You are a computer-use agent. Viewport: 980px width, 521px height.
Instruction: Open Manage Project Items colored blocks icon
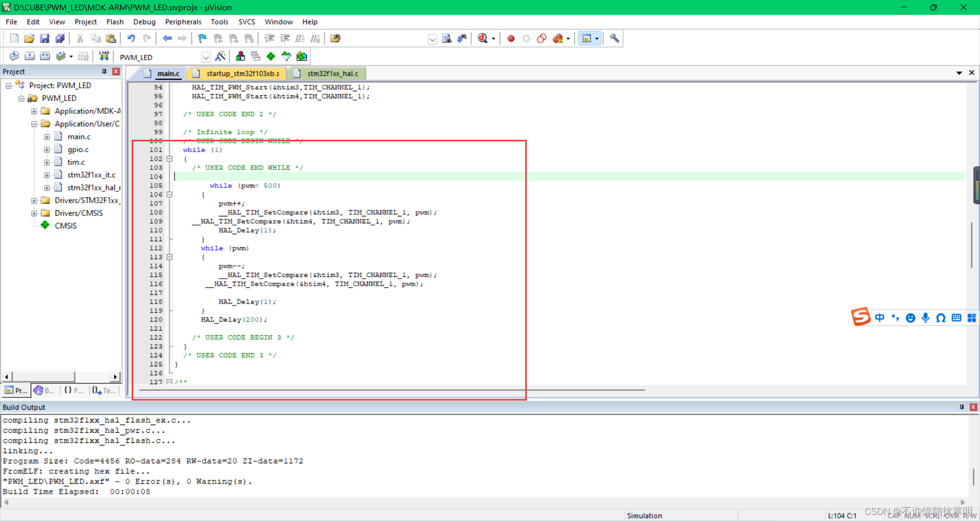240,56
